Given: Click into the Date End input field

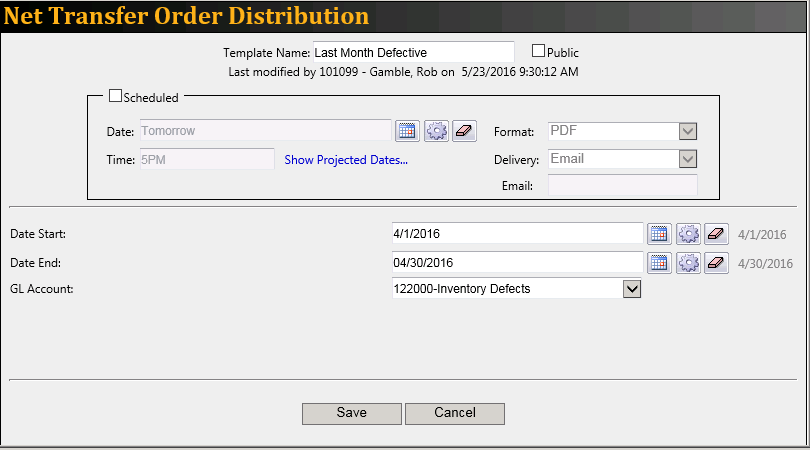Looking at the screenshot, I should [517, 263].
